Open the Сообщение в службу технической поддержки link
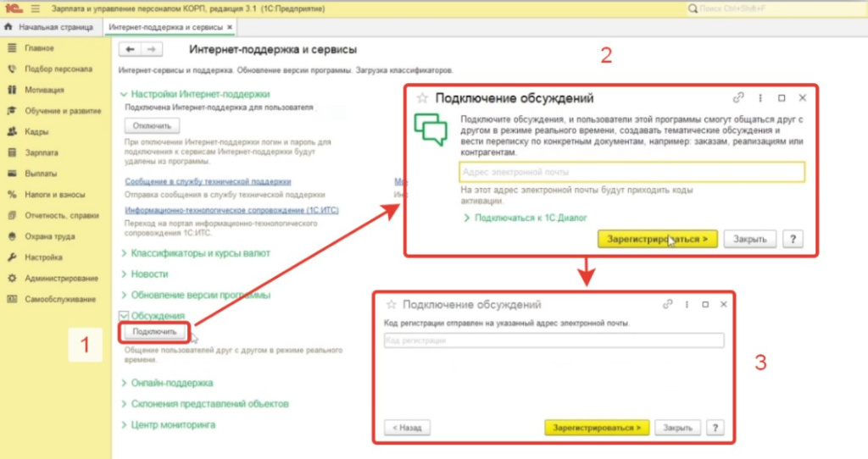This screenshot has height=459, width=868. [208, 181]
